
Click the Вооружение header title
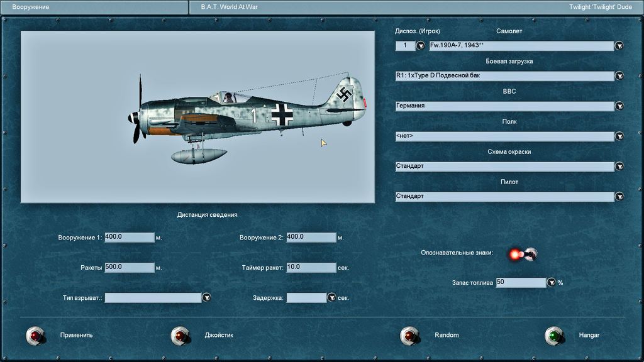point(30,7)
